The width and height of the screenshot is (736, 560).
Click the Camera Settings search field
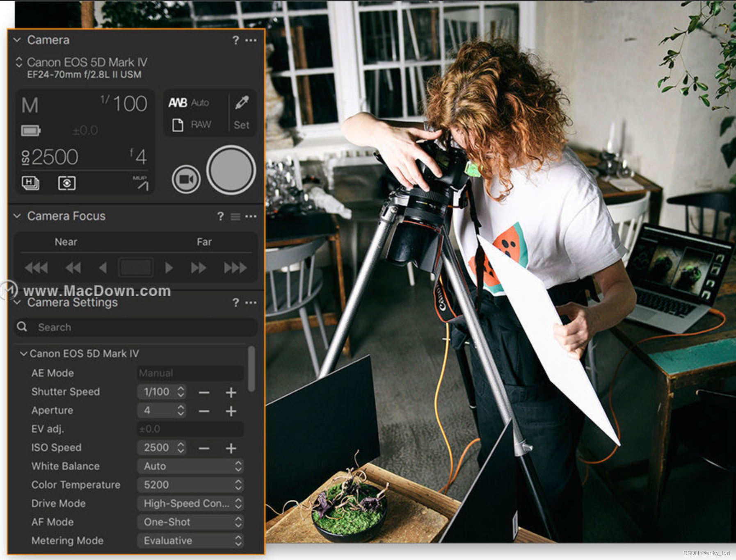(x=136, y=327)
